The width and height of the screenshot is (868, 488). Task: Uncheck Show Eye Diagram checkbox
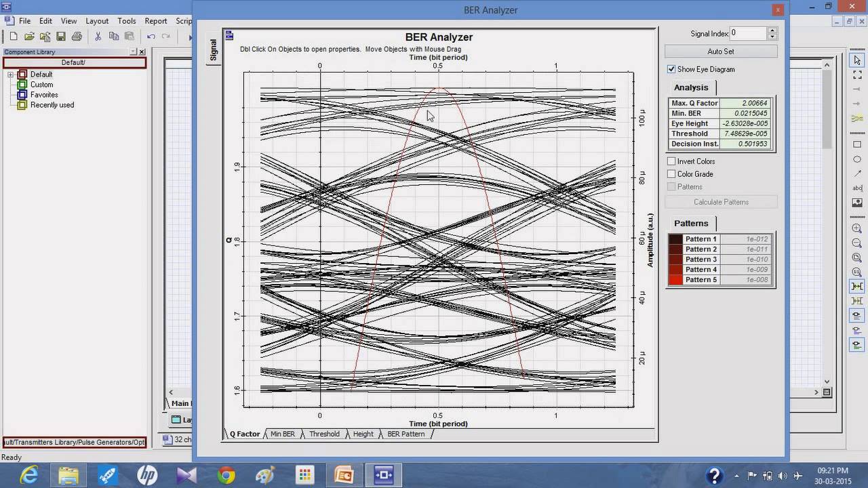[x=671, y=69]
